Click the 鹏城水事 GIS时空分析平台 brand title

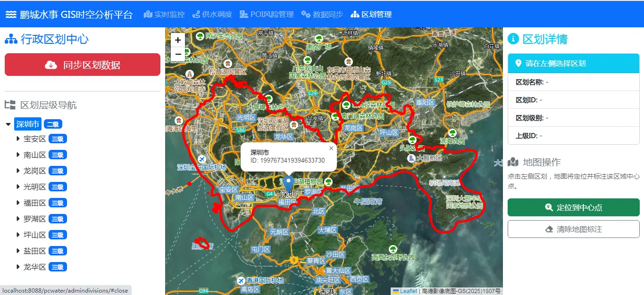coord(76,14)
